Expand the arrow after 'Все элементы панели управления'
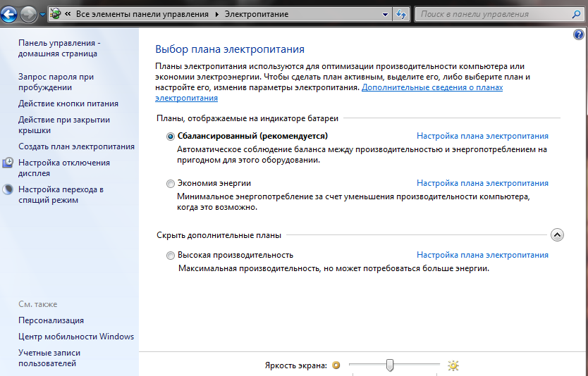This screenshot has height=376, width=588. click(x=216, y=14)
